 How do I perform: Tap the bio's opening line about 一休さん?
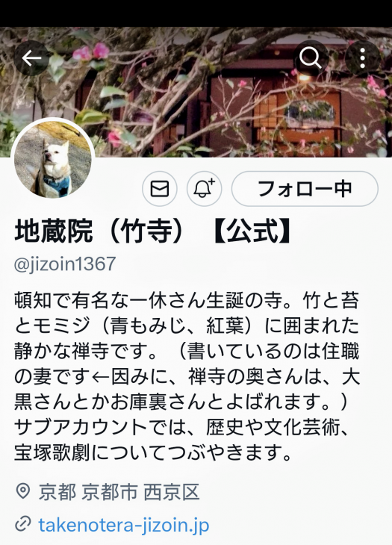(x=187, y=301)
